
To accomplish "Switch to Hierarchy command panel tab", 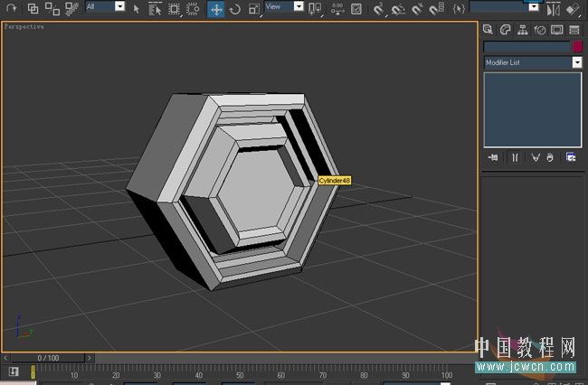I will 522,30.
